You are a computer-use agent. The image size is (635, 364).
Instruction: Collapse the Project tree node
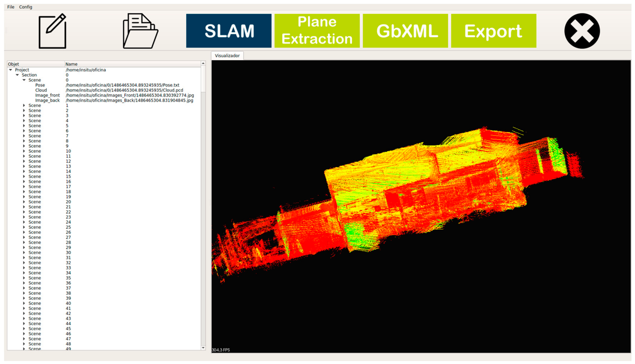coord(10,70)
